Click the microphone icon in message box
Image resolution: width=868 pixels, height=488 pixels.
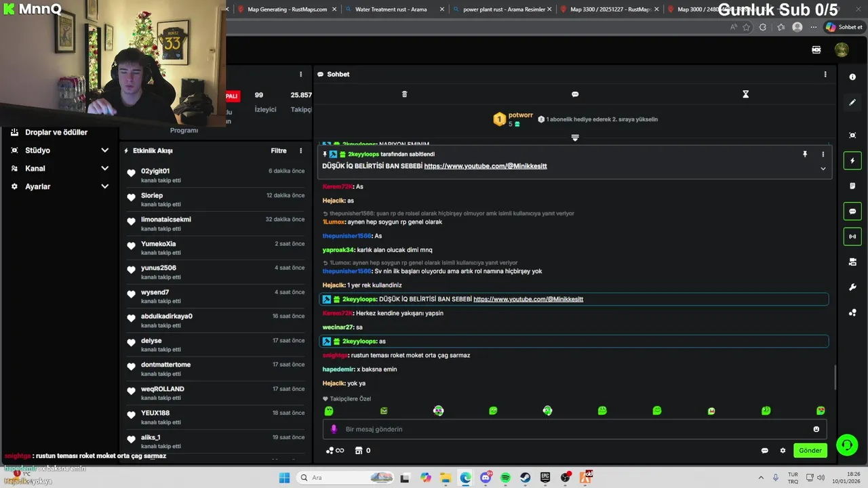coord(334,429)
